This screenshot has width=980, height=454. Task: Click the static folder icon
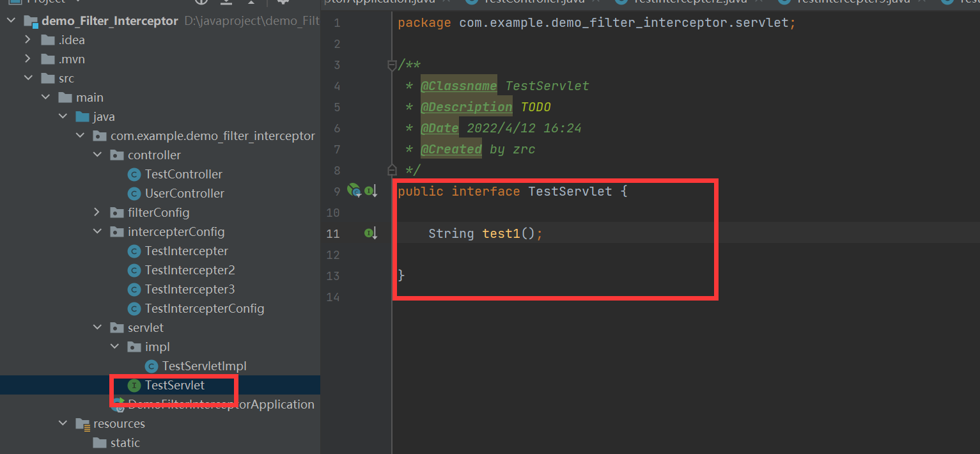[100, 443]
